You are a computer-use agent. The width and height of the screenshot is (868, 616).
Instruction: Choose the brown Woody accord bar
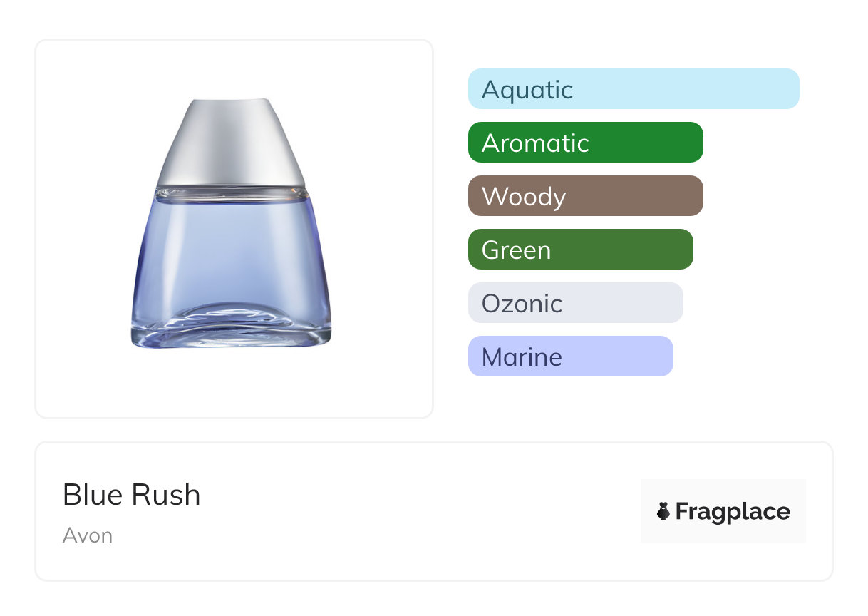585,196
